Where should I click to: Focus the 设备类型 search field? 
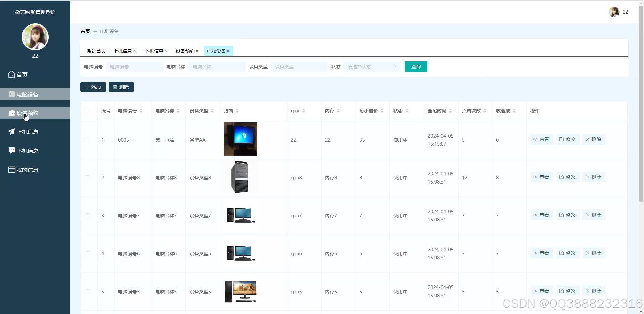300,67
